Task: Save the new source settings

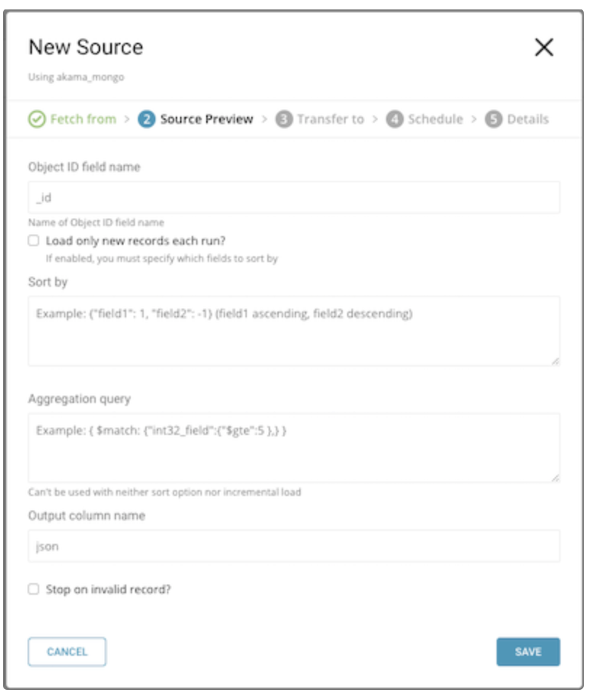Action: click(x=528, y=651)
